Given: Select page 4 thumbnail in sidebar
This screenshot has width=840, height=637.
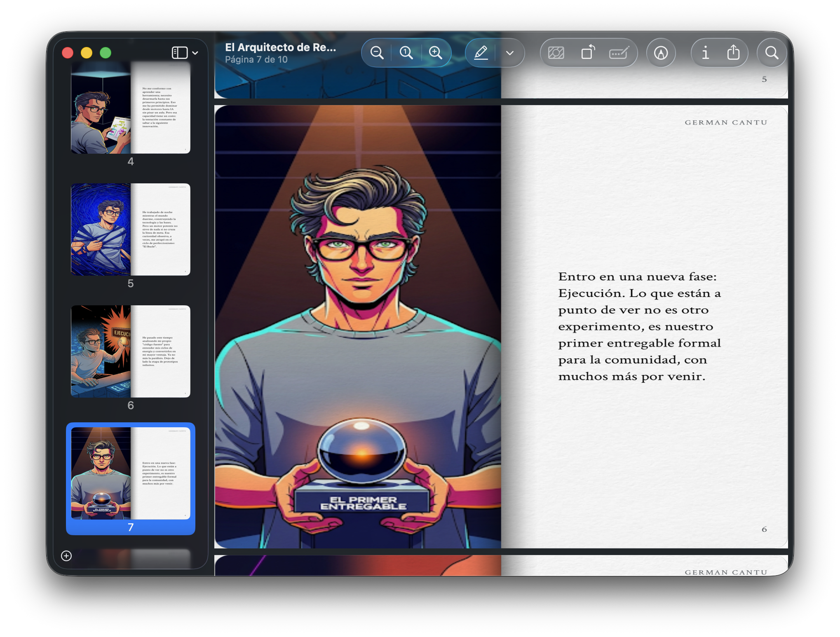Looking at the screenshot, I should point(130,108).
